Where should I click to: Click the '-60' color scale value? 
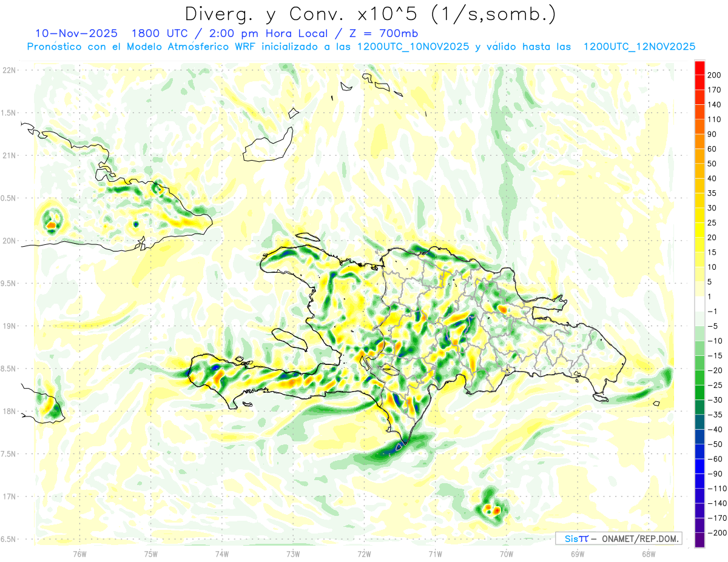716,460
